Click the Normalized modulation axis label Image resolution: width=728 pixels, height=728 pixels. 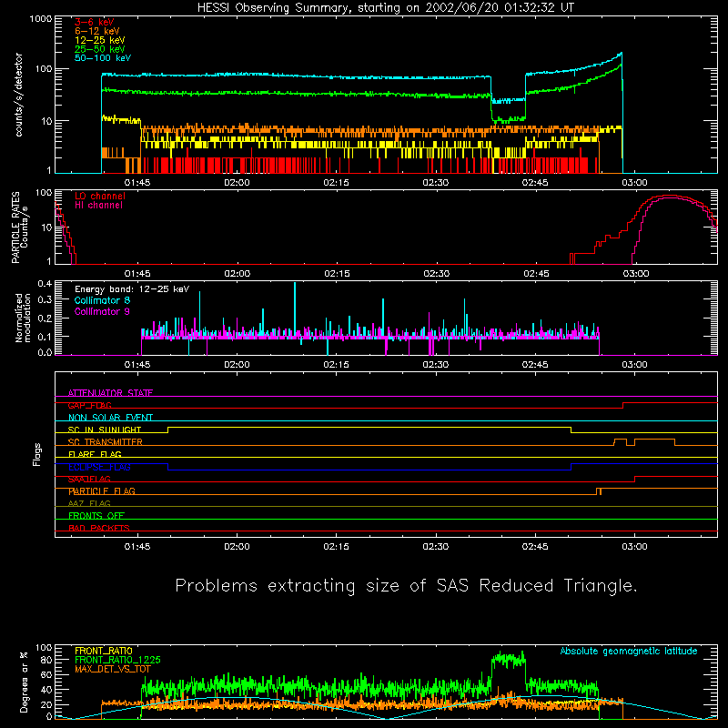click(x=23, y=318)
